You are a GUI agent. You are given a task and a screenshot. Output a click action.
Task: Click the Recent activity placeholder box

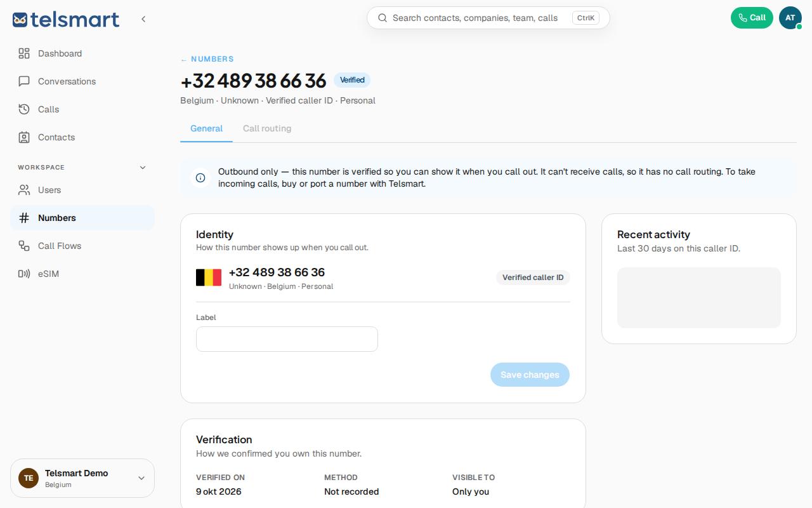699,298
